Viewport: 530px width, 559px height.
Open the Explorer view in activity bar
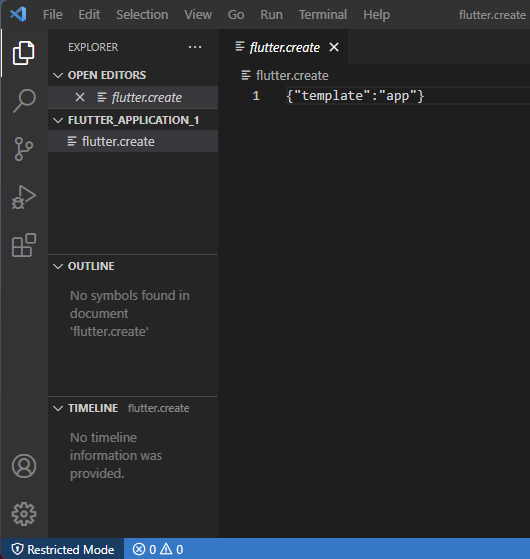[x=24, y=53]
